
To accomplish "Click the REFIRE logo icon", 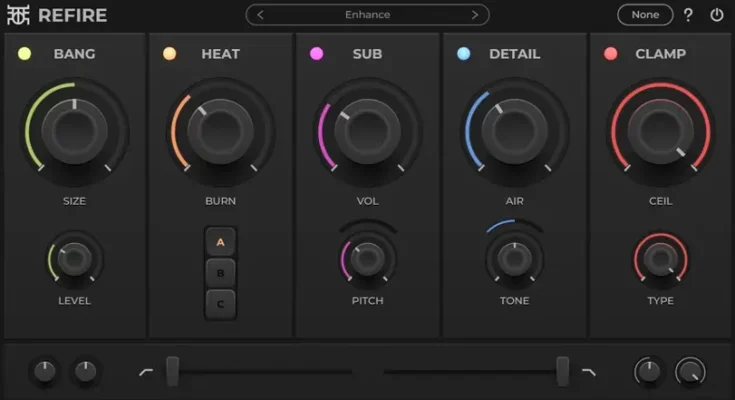I will (x=18, y=15).
